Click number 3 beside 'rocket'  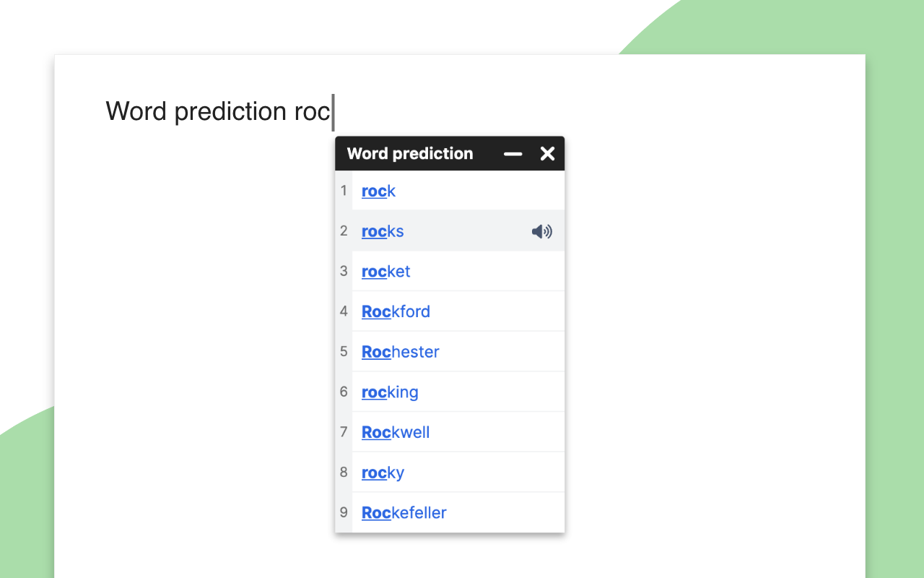pos(344,272)
